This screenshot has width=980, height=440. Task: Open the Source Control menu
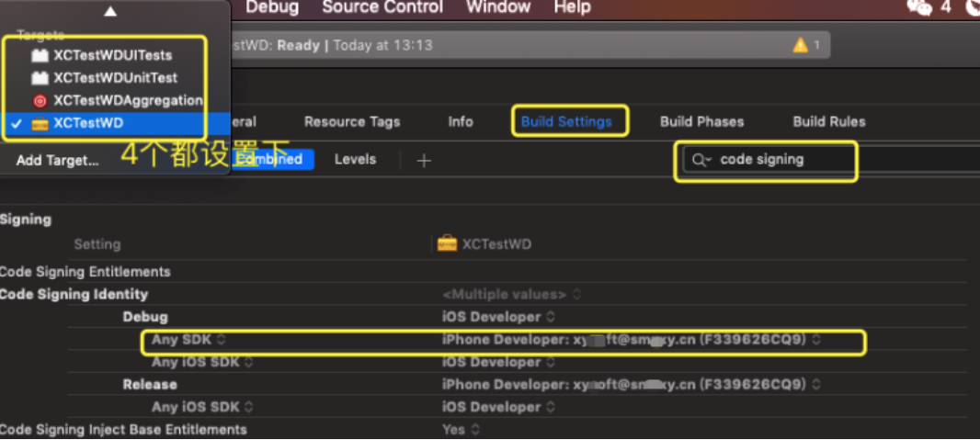[x=382, y=7]
